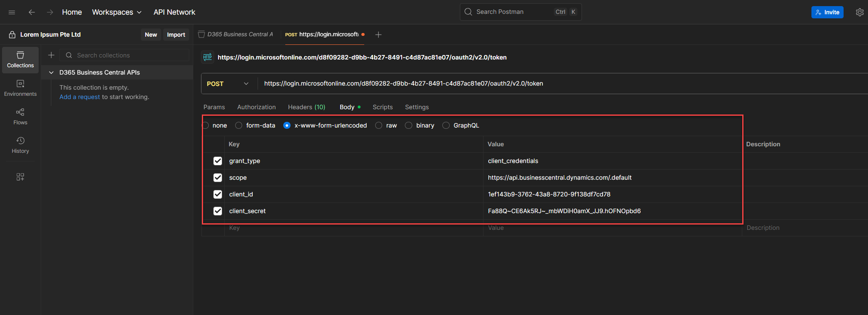
Task: Select the form-data body type
Action: (x=239, y=126)
